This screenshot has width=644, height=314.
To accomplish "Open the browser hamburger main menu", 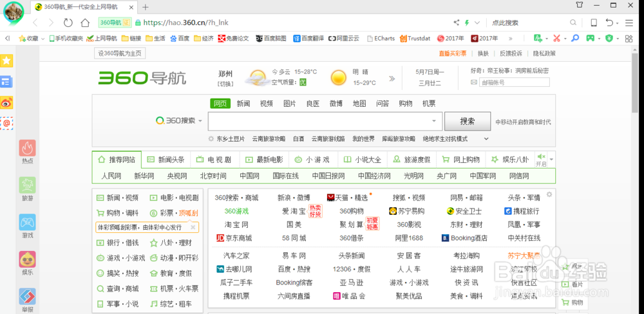I will click(629, 23).
